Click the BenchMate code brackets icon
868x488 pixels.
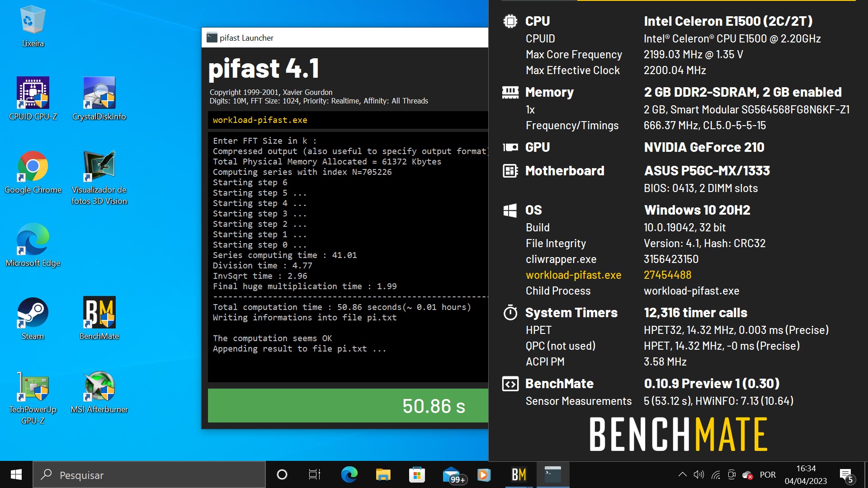510,384
